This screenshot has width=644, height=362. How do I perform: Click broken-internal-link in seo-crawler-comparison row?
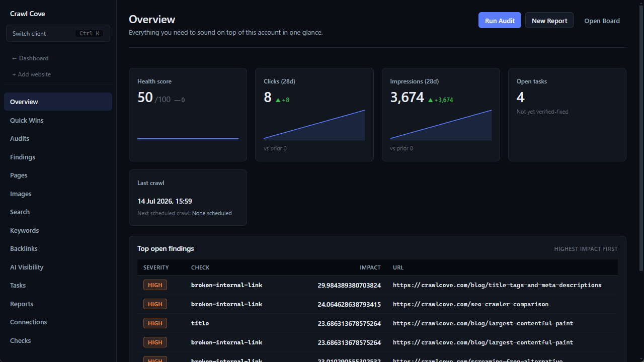coord(226,304)
